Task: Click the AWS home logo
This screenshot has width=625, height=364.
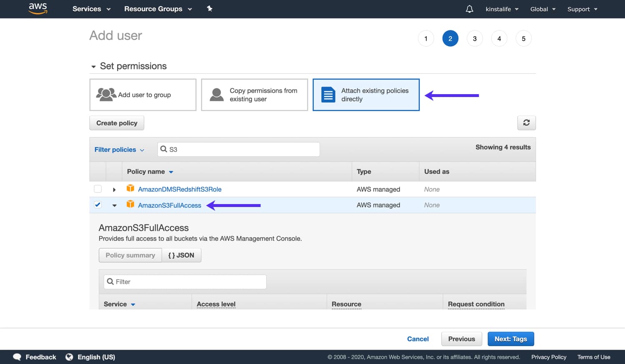Action: [x=37, y=9]
